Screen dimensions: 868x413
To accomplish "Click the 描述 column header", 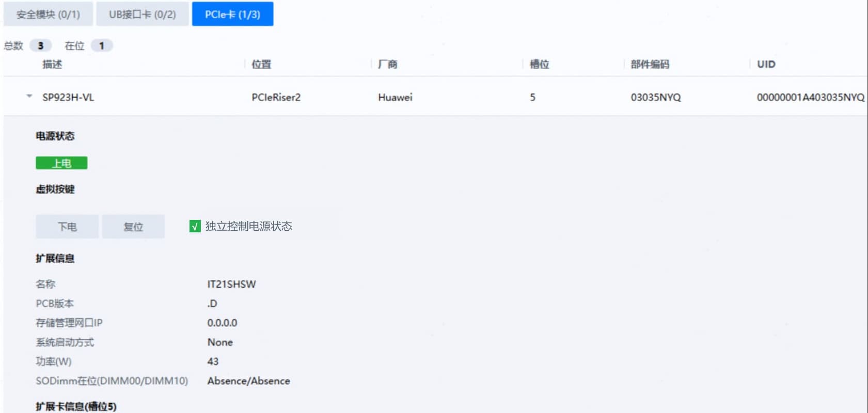I will [52, 65].
